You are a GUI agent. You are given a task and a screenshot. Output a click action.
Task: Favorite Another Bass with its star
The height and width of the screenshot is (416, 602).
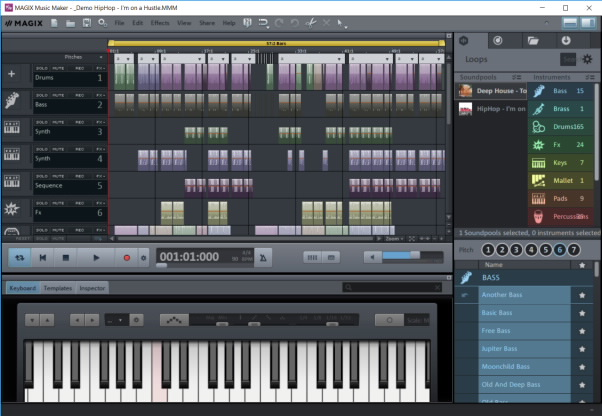point(582,295)
